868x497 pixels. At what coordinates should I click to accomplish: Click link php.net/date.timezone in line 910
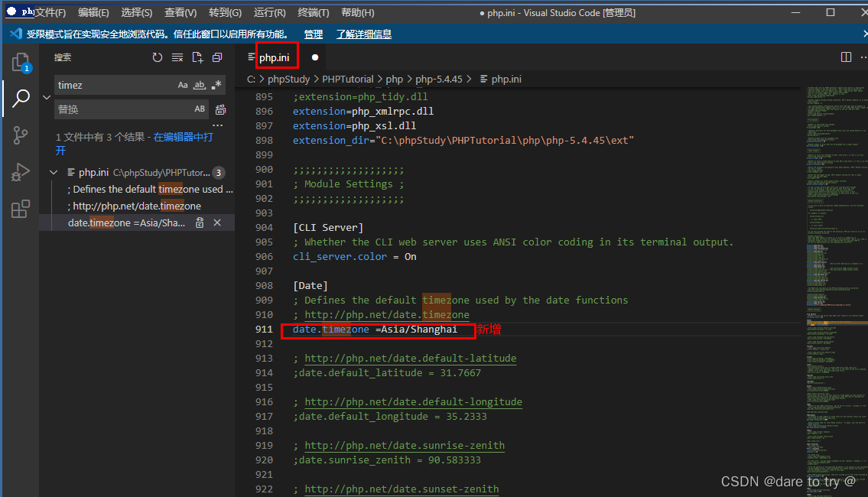tap(387, 314)
